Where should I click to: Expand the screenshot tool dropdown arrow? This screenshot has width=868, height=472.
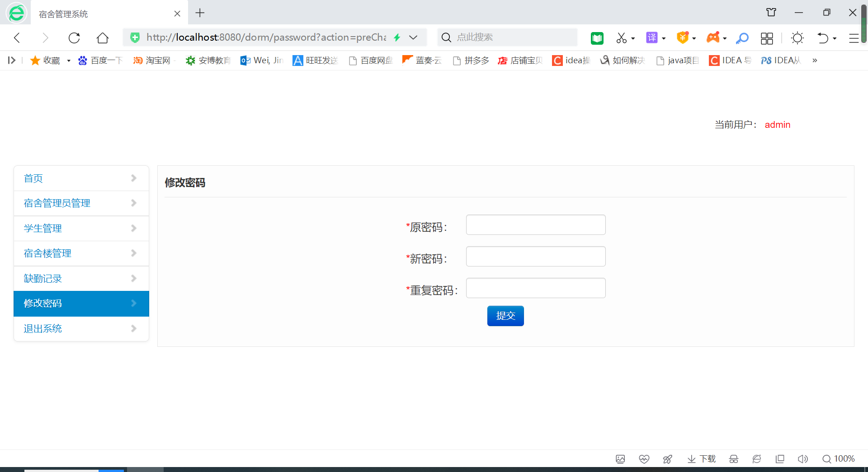633,38
